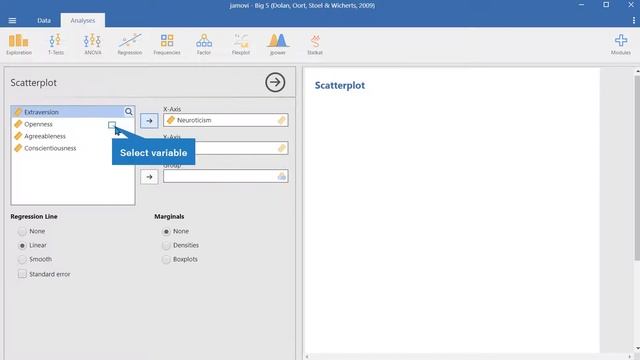Image resolution: width=640 pixels, height=360 pixels.
Task: Search variables with the magnifier icon
Action: pyautogui.click(x=129, y=111)
